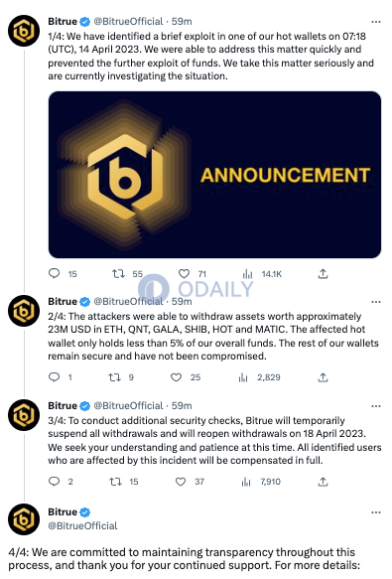Like the 1/4 tweet with 71 likes
Viewport: 392px width, 579px height.
tap(184, 274)
